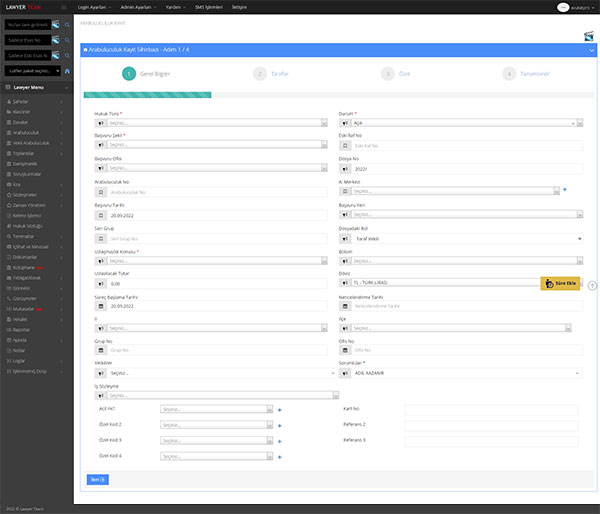Go to the Tamamlandı wizard step

(x=526, y=74)
